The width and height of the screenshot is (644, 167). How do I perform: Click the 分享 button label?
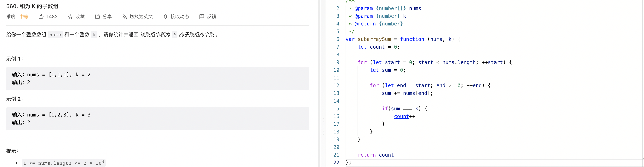coord(107,16)
